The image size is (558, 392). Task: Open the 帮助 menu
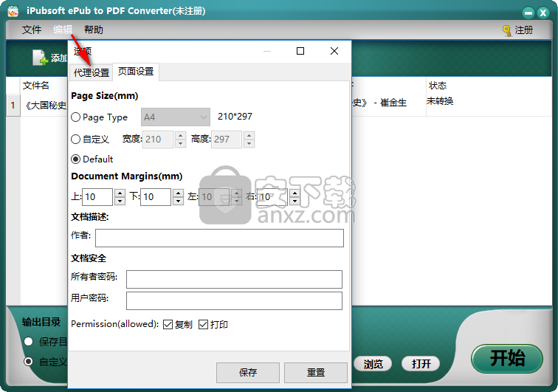click(x=94, y=30)
